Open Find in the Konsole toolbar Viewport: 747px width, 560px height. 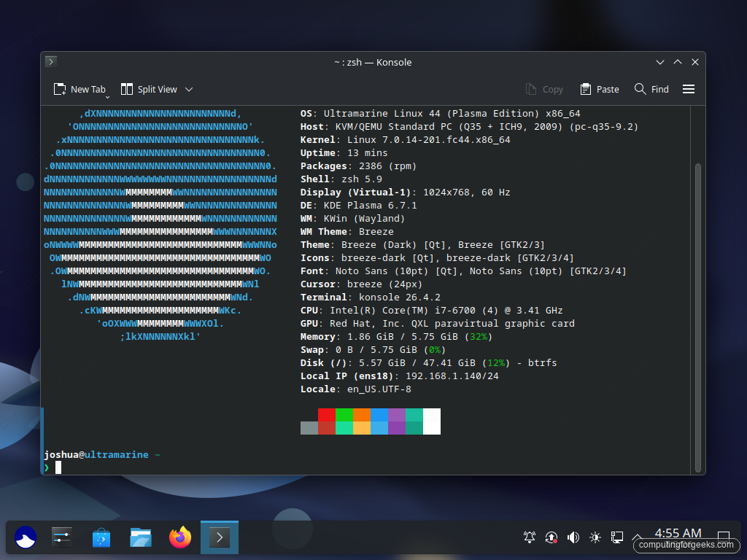(x=651, y=90)
